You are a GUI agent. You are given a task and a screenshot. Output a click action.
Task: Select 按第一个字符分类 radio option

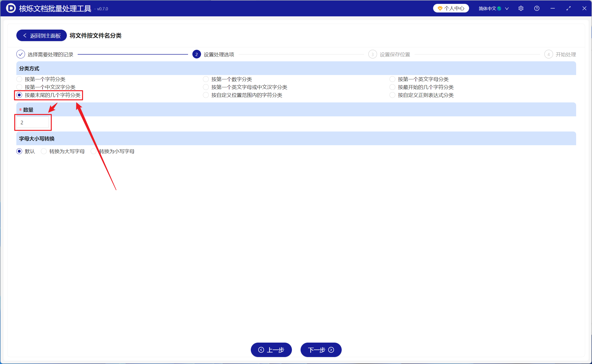tap(19, 79)
